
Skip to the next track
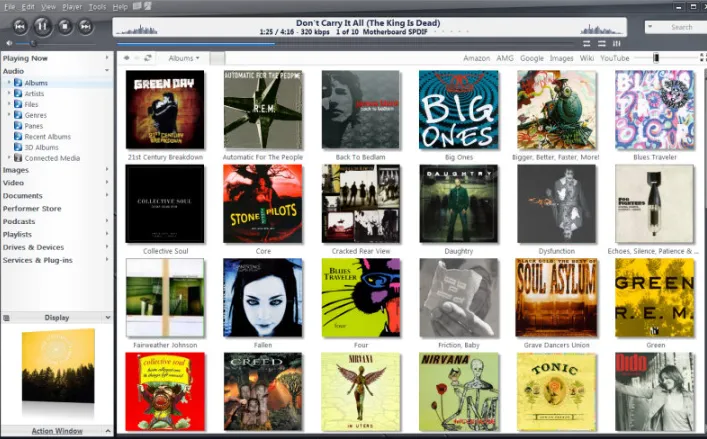(x=86, y=26)
